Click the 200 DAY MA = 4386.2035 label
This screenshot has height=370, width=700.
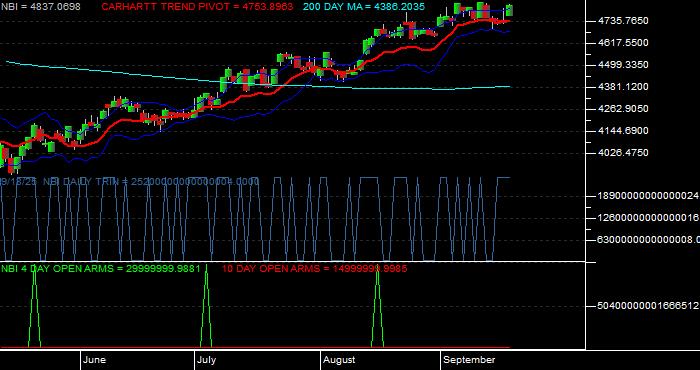pos(364,7)
